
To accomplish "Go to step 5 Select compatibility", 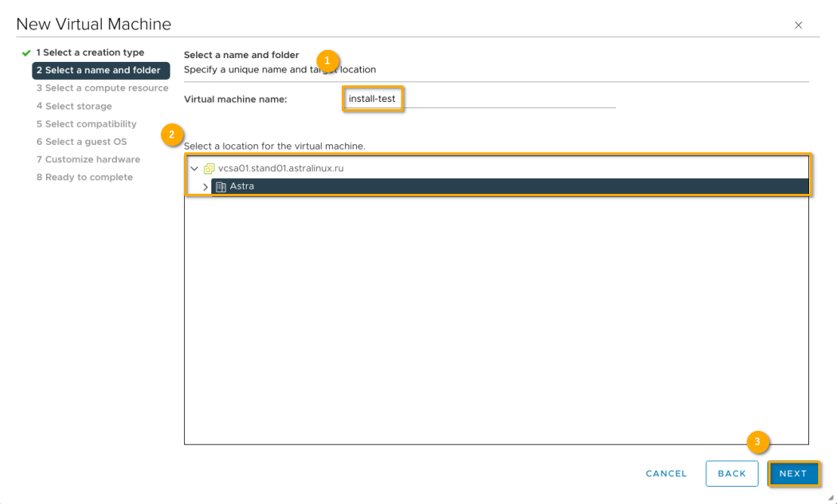I will [86, 124].
